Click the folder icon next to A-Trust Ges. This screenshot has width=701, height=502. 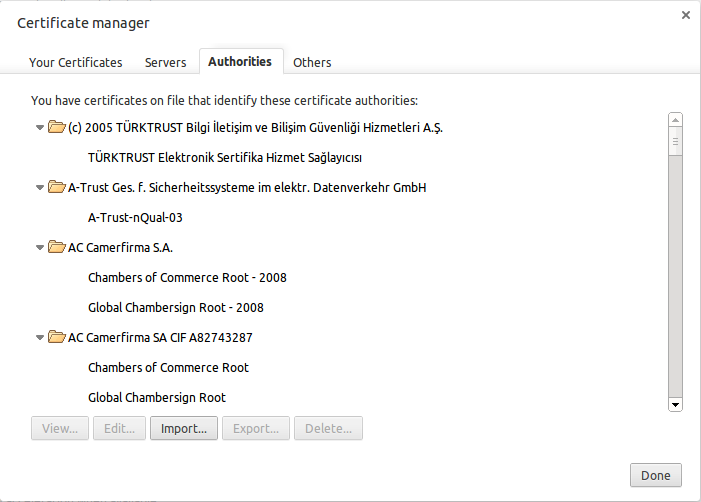pos(57,187)
